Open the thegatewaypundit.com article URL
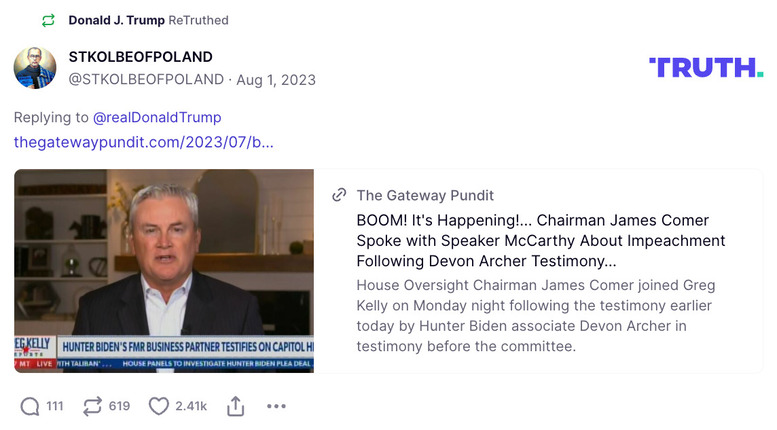Viewport: 777px width, 430px height. pos(144,142)
